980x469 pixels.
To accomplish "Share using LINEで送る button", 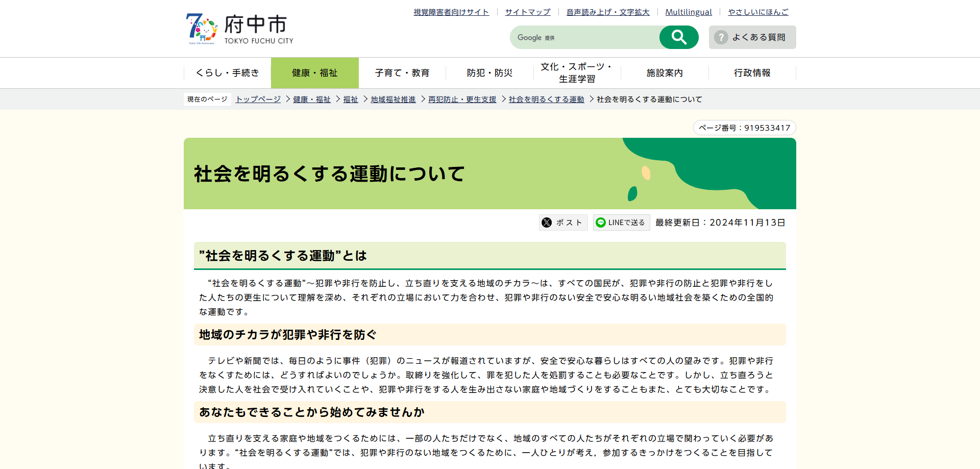I will click(x=621, y=223).
